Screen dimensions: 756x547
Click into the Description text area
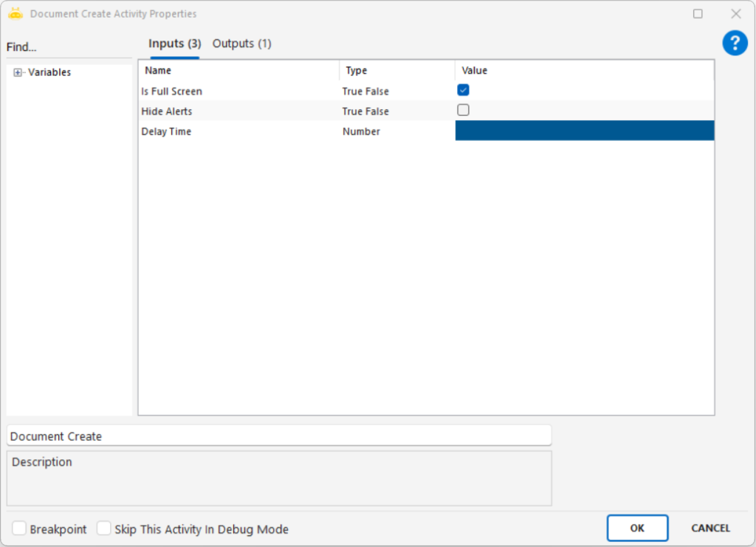[278, 480]
